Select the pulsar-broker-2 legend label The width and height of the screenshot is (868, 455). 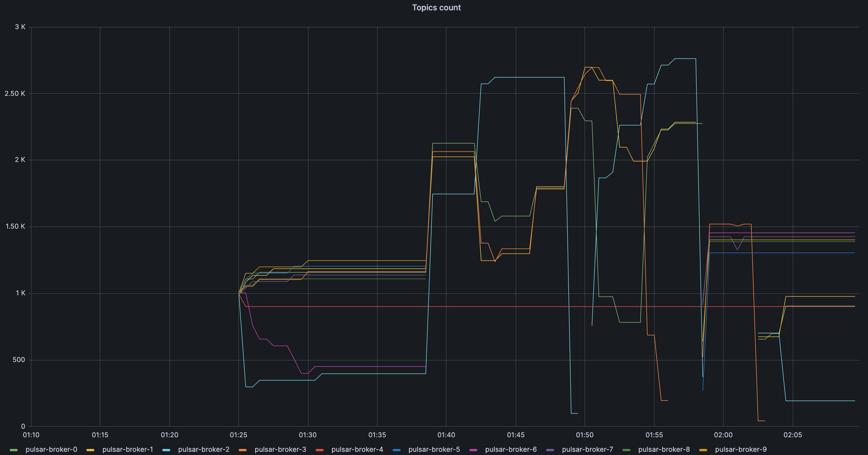(203, 449)
